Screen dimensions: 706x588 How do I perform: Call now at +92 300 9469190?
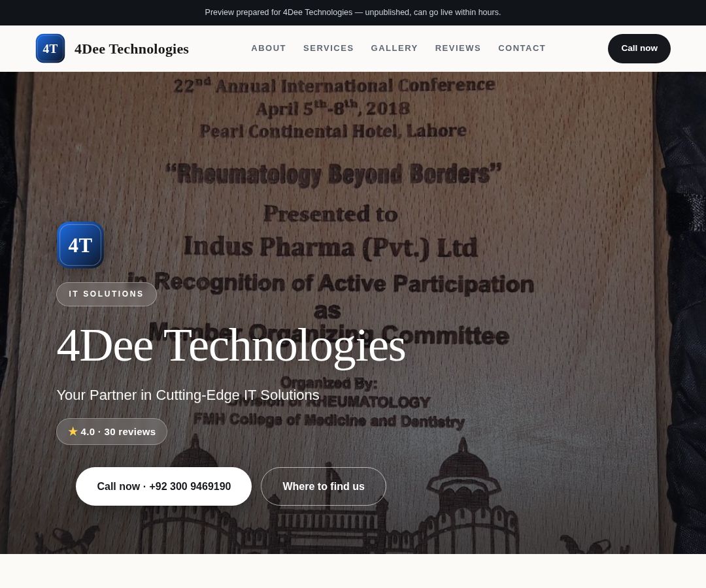(163, 486)
